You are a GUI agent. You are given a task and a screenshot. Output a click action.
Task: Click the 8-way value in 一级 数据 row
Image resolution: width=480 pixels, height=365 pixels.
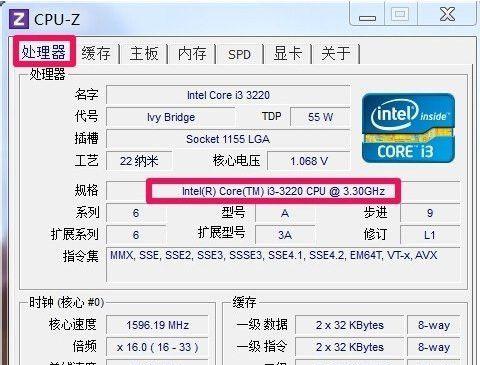coord(434,325)
